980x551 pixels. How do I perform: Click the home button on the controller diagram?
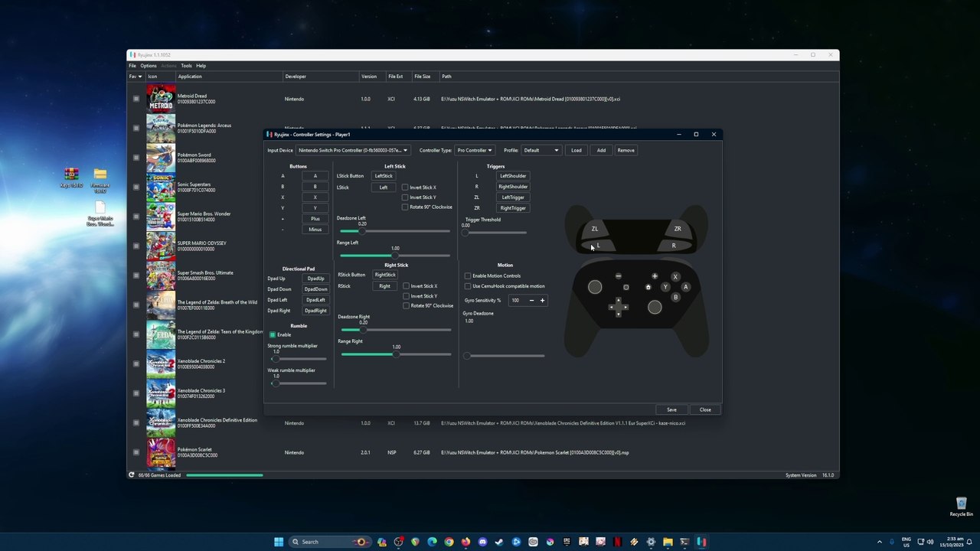[x=648, y=287]
